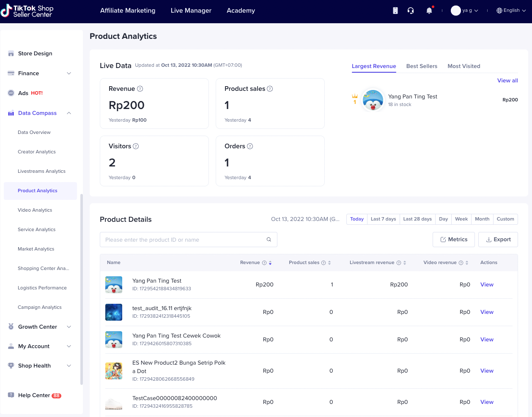Choose the Custom date range option
The width and height of the screenshot is (532, 417).
tap(505, 219)
